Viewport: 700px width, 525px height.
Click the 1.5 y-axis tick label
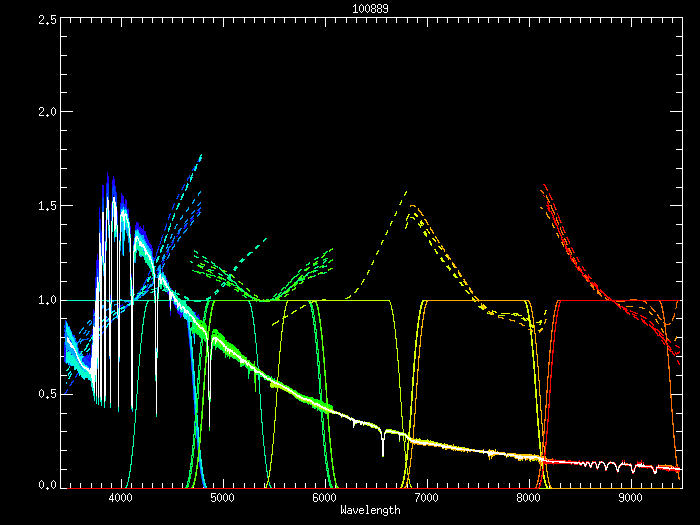45,206
